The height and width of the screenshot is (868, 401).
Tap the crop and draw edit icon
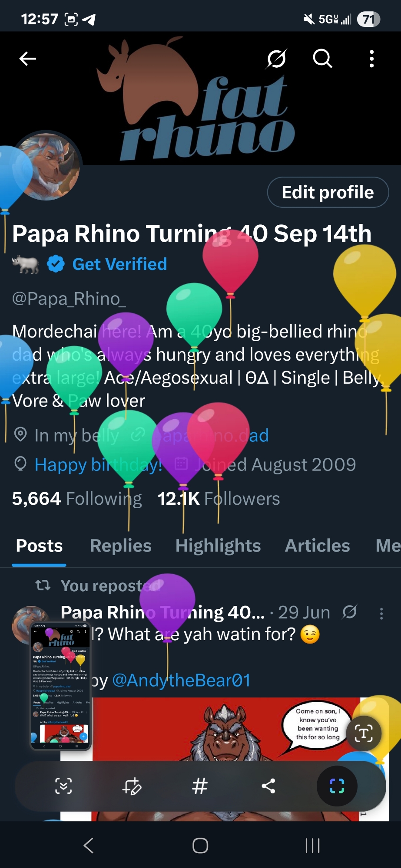(x=132, y=786)
